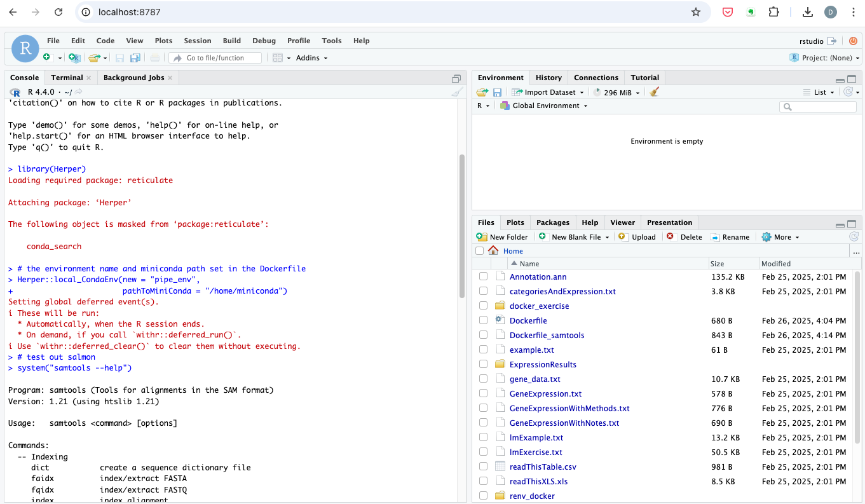Image resolution: width=865 pixels, height=504 pixels.
Task: Click the red quit session power icon
Action: point(853,41)
